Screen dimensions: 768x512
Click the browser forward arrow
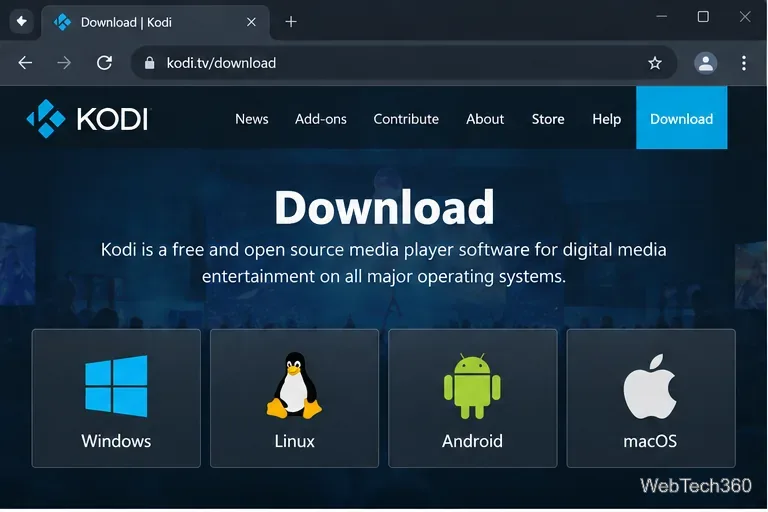point(64,63)
